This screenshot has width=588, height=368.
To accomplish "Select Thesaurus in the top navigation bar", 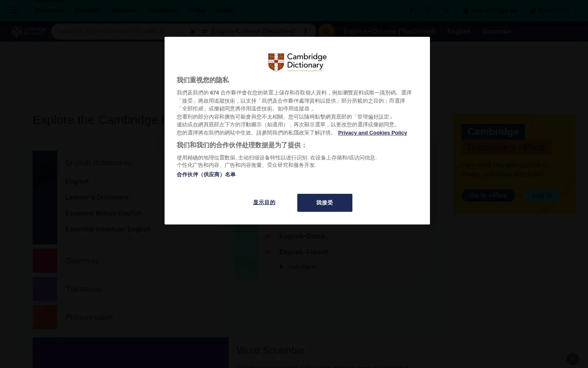I will [163, 10].
